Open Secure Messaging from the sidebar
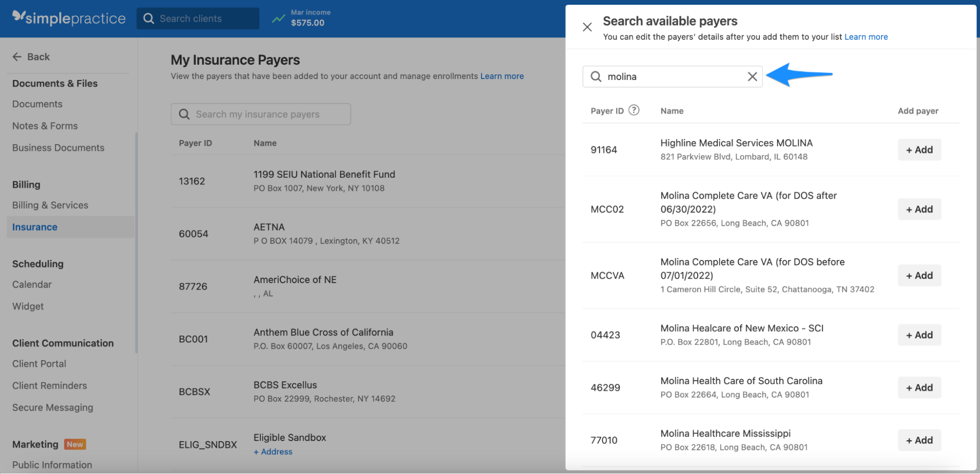Viewport: 980px width, 474px height. 52,407
